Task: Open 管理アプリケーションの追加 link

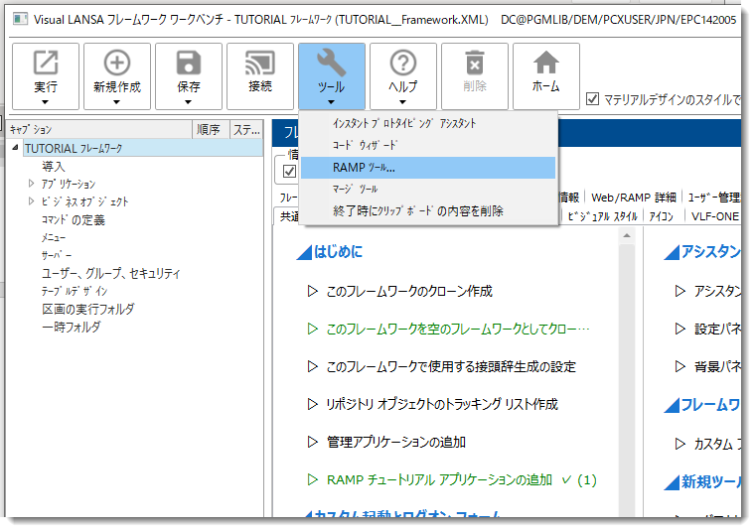Action: (x=396, y=442)
